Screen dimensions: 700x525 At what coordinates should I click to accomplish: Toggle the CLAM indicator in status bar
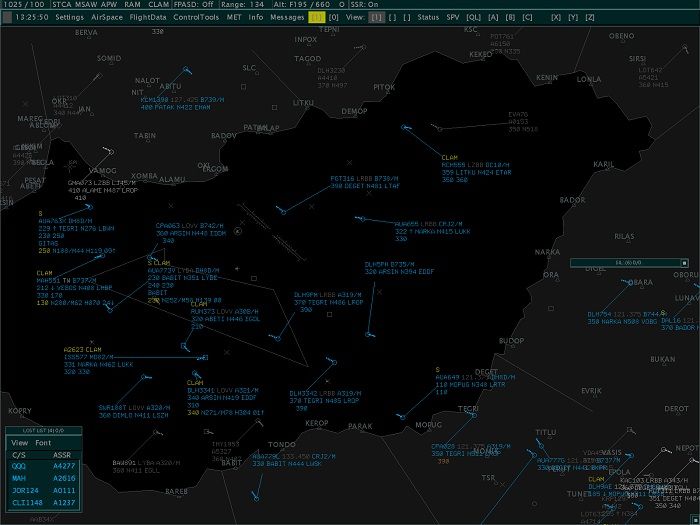point(158,4)
